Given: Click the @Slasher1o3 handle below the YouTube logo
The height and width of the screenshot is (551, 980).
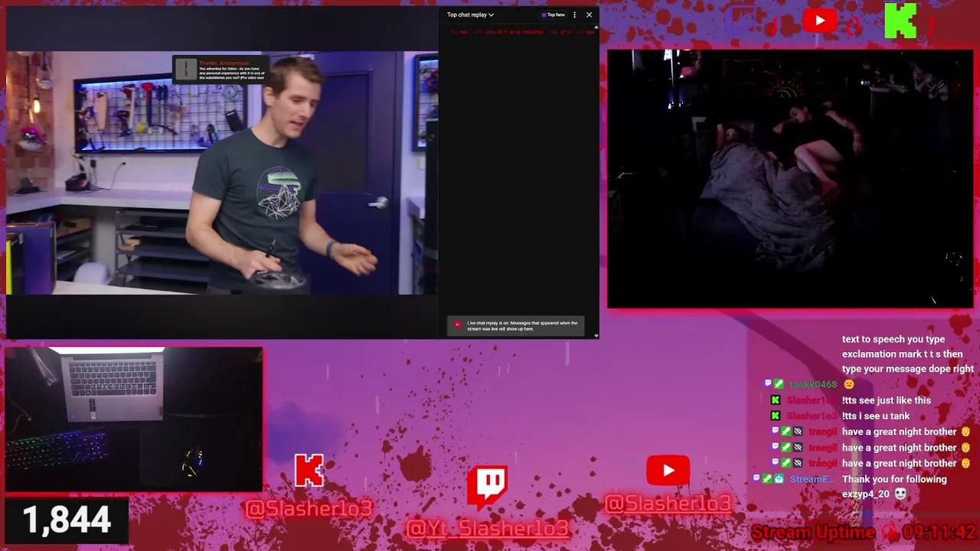Looking at the screenshot, I should point(668,504).
